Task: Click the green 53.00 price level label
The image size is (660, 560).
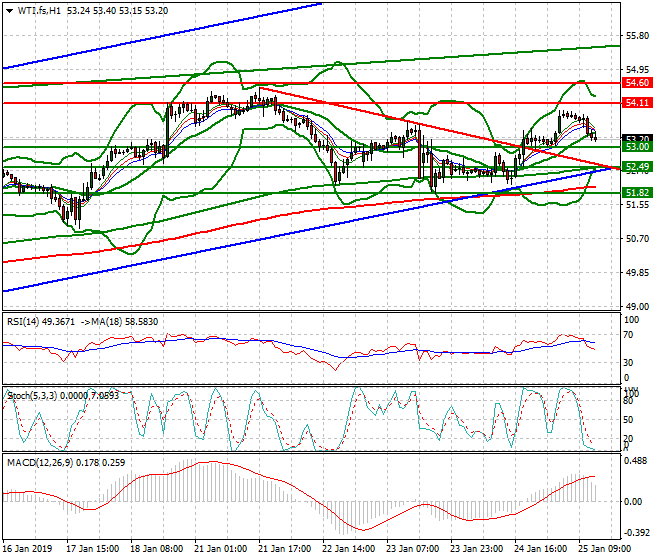Action: point(637,147)
